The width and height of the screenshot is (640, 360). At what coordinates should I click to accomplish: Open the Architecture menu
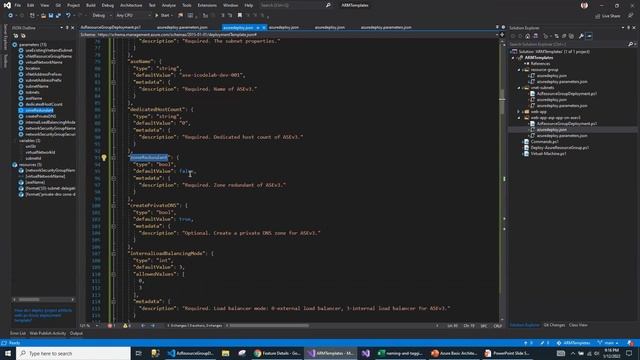pyautogui.click(x=131, y=5)
